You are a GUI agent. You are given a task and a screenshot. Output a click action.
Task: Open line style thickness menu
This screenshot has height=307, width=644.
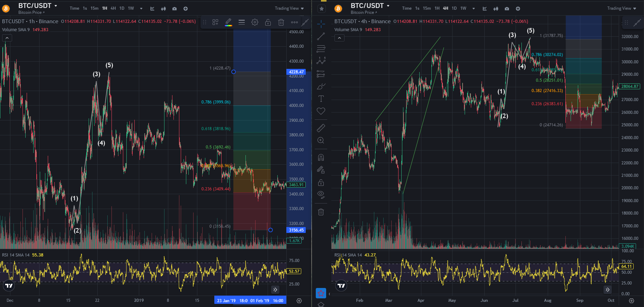pos(242,22)
